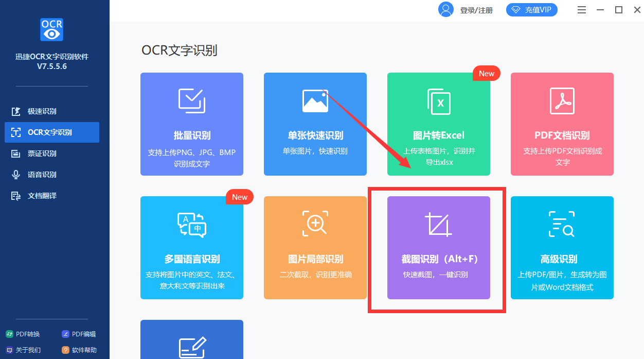Click the 充值VIP upgrade button
This screenshot has width=644, height=359.
tap(532, 9)
